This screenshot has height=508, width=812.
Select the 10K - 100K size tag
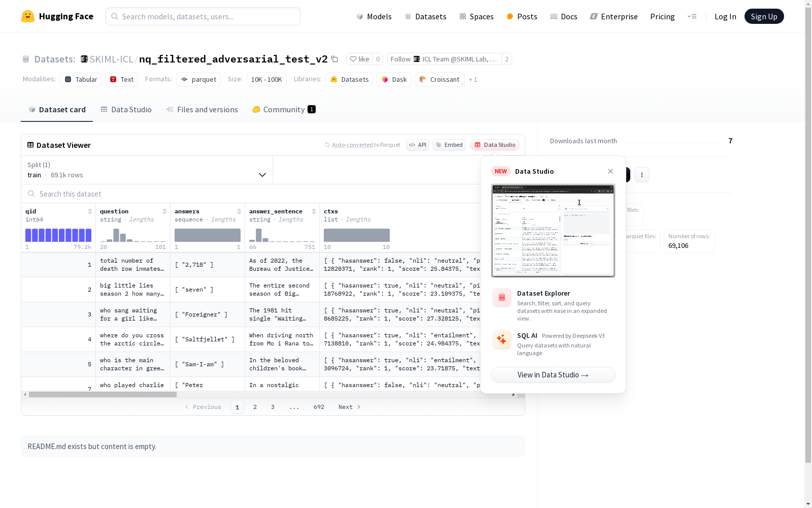(x=266, y=79)
